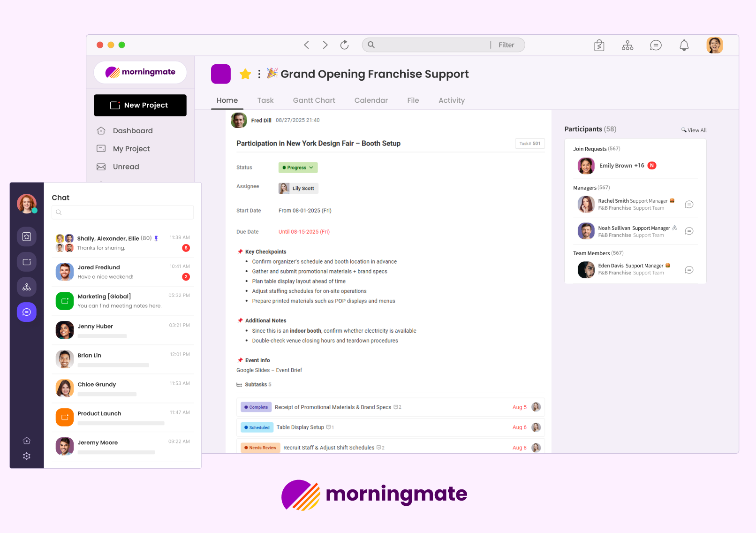Image resolution: width=756 pixels, height=533 pixels.
Task: Toggle the favorite star for the project
Action: tap(245, 74)
